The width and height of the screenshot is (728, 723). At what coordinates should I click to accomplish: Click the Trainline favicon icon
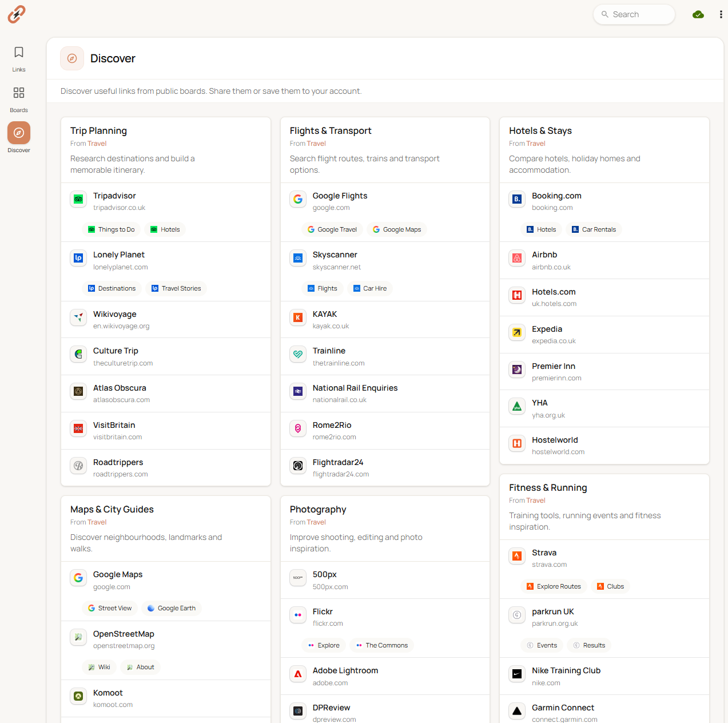click(298, 354)
